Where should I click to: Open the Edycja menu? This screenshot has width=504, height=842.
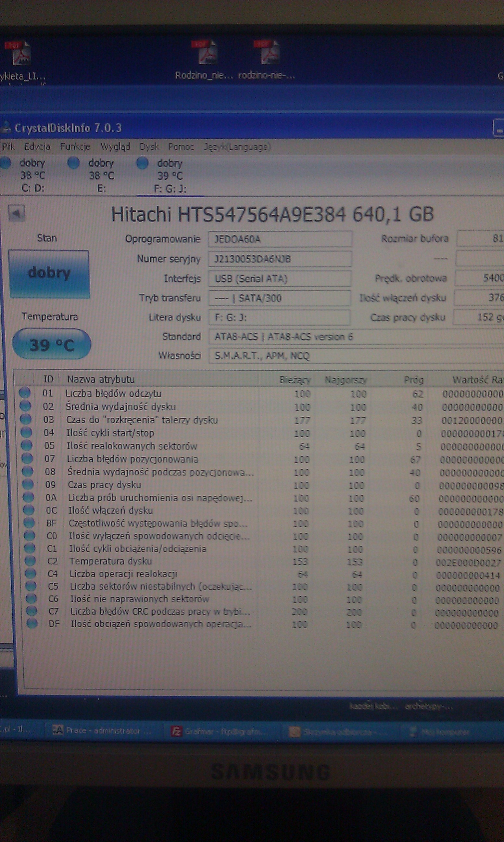pyautogui.click(x=37, y=147)
